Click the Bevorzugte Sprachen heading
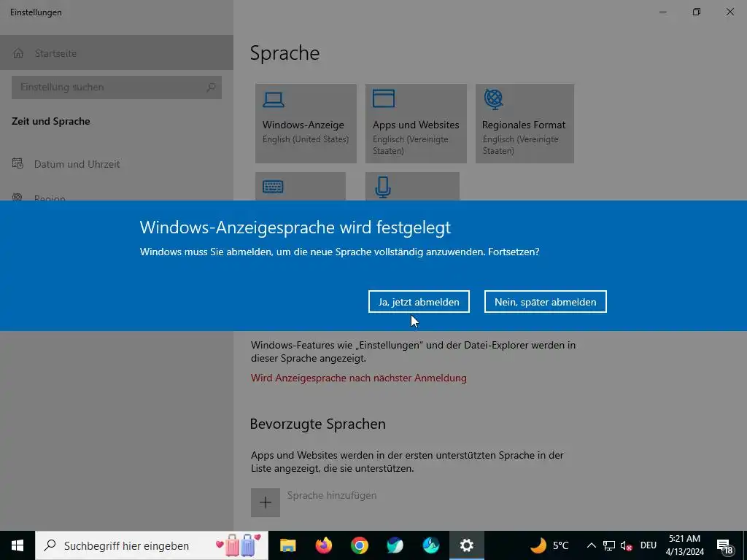This screenshot has width=747, height=560. [318, 424]
